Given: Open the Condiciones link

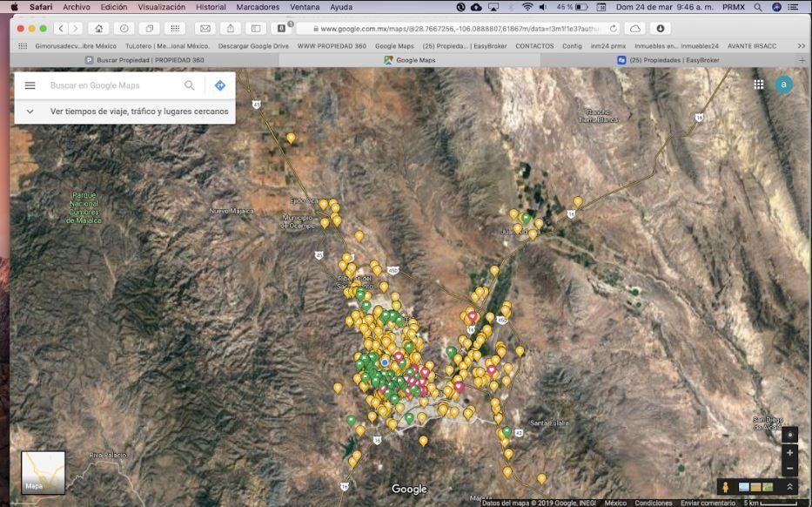Looking at the screenshot, I should click(x=653, y=503).
